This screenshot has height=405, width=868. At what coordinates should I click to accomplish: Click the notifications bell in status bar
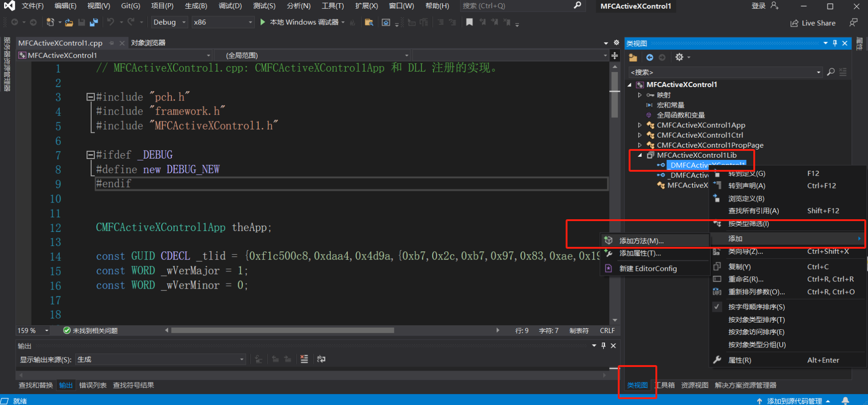(845, 400)
